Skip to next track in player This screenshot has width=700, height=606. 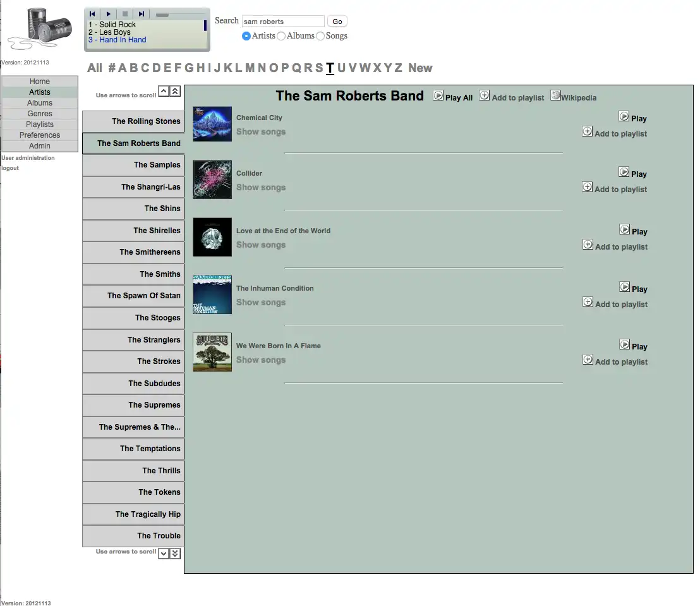coord(142,14)
